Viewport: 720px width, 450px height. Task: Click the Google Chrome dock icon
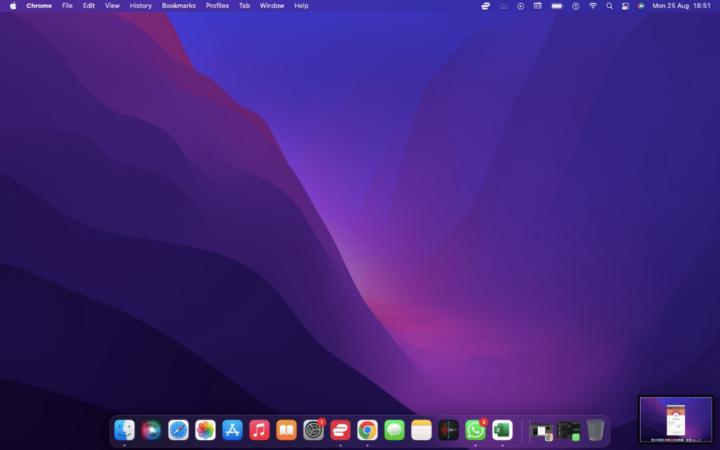367,430
